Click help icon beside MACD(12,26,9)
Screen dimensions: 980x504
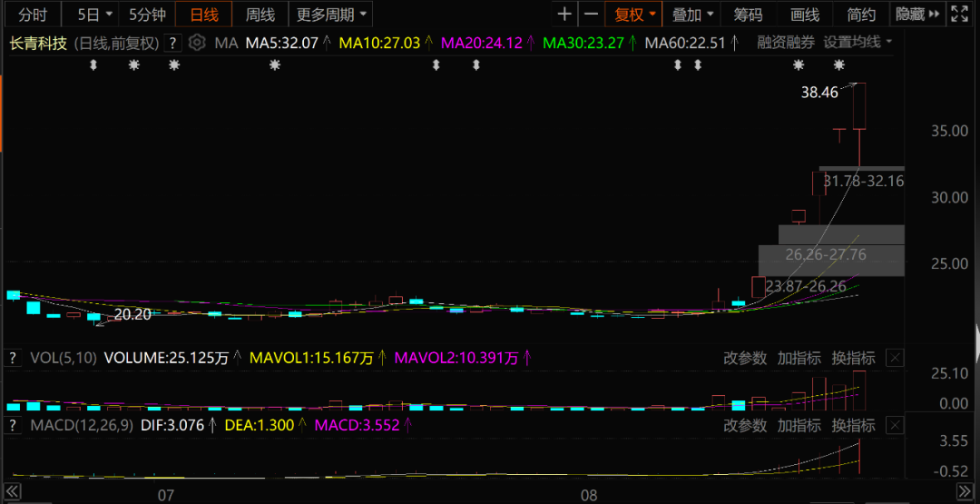(13, 426)
